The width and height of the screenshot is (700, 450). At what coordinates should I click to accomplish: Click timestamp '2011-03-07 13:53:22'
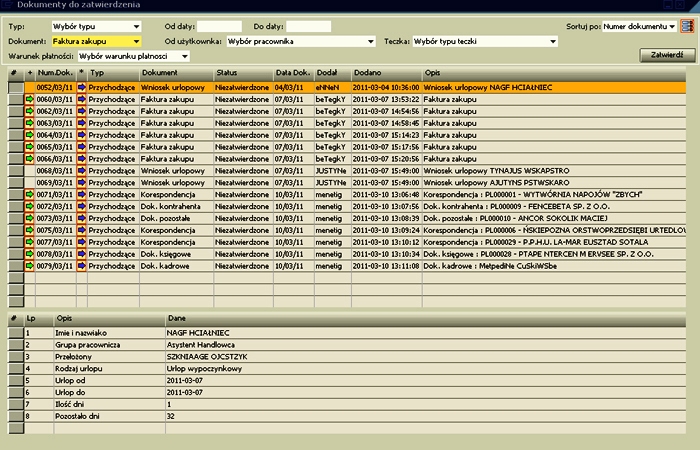point(386,99)
